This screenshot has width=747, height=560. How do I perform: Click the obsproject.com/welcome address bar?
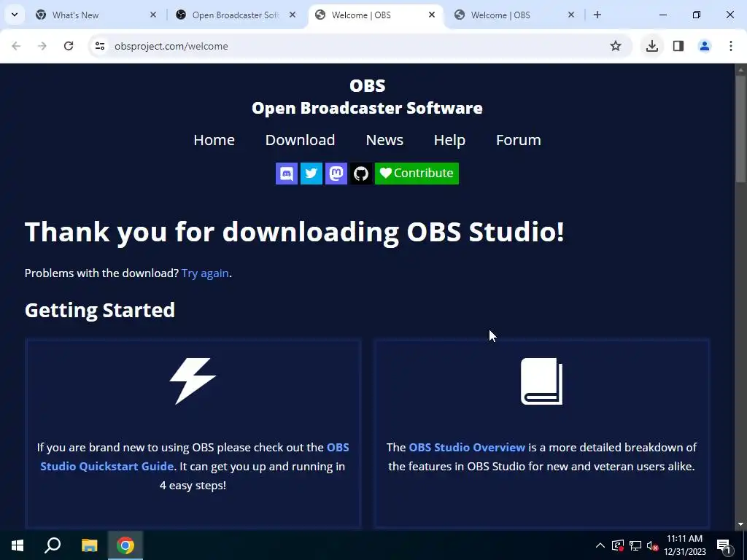(360, 46)
